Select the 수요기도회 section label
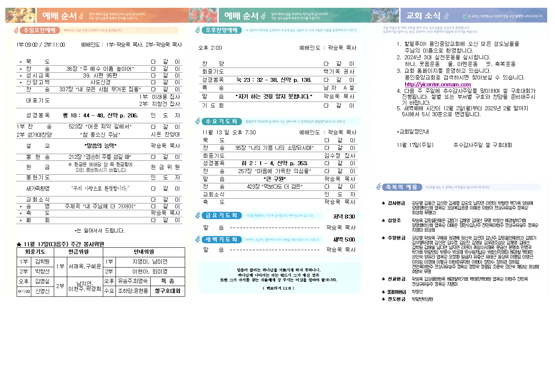Viewport: 555px width, 392px height. pyautogui.click(x=221, y=121)
